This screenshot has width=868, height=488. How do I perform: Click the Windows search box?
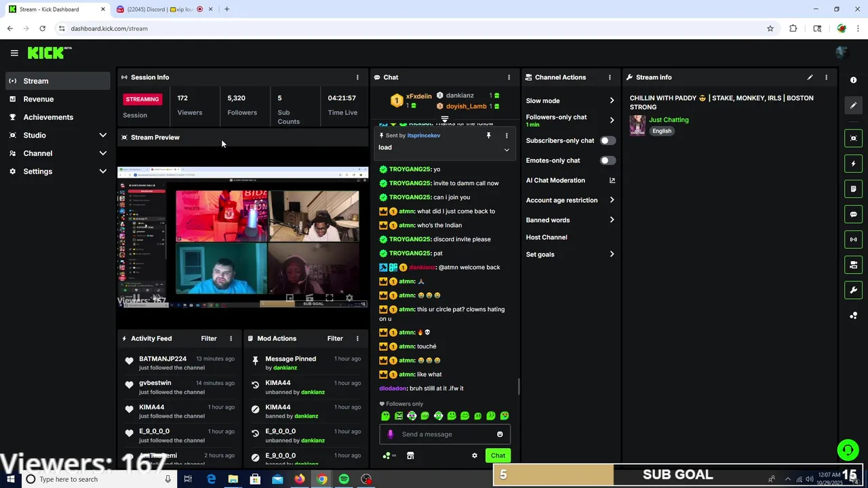point(98,479)
